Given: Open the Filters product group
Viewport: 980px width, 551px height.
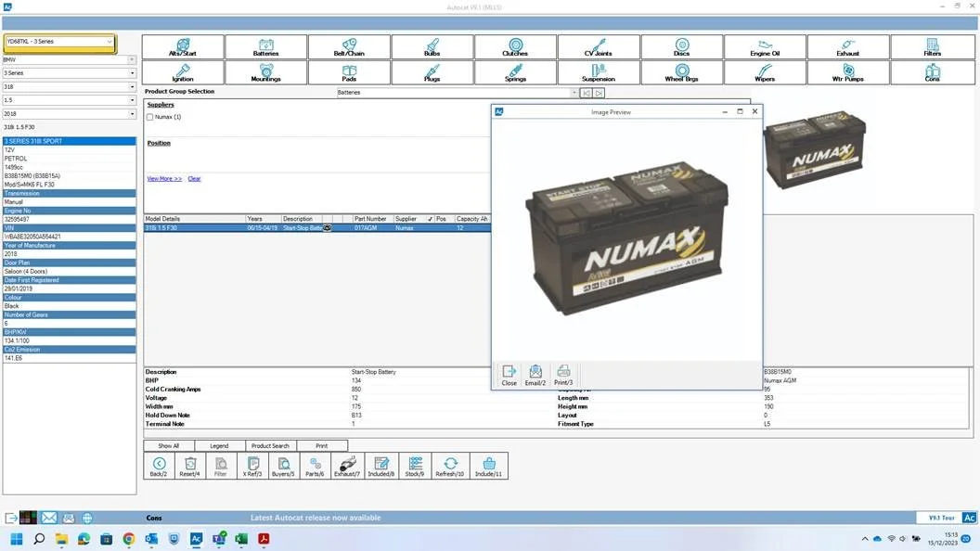Looking at the screenshot, I should click(x=932, y=47).
